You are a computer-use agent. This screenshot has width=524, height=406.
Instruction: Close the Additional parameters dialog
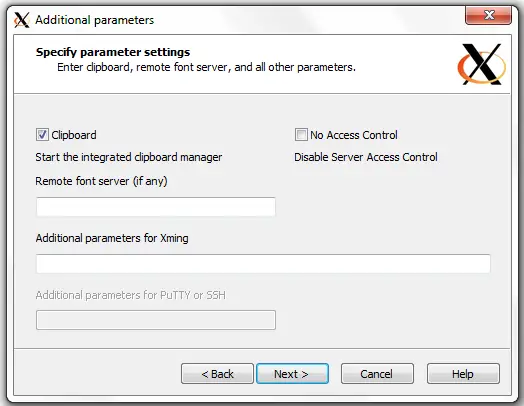488,15
